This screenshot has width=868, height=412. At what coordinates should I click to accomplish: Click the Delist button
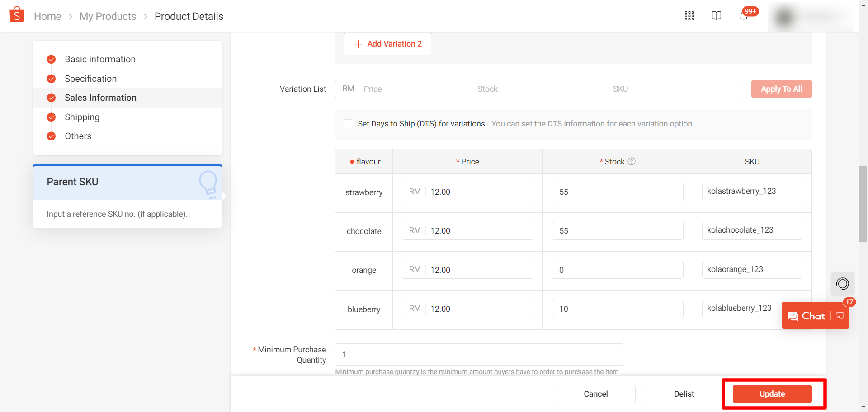point(684,394)
